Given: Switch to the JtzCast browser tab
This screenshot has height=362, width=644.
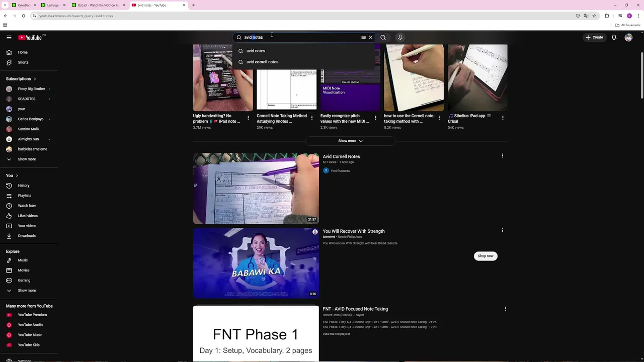Looking at the screenshot, I should coord(98,5).
